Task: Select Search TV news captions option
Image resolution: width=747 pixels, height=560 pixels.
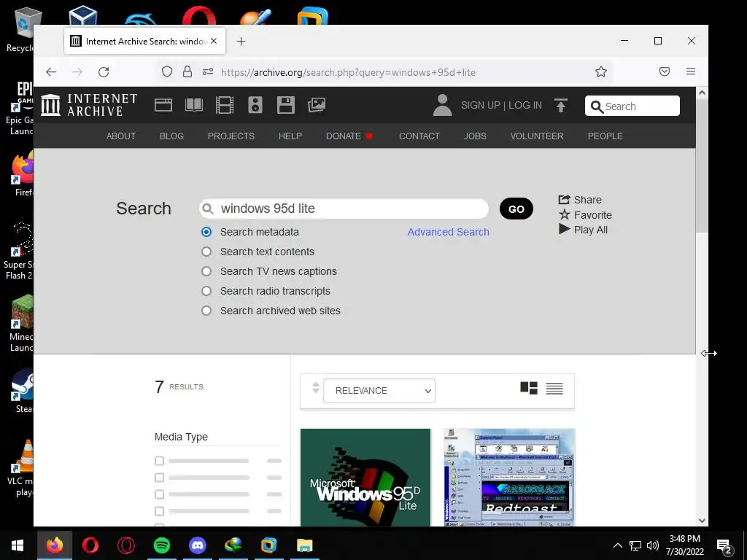Action: click(206, 271)
